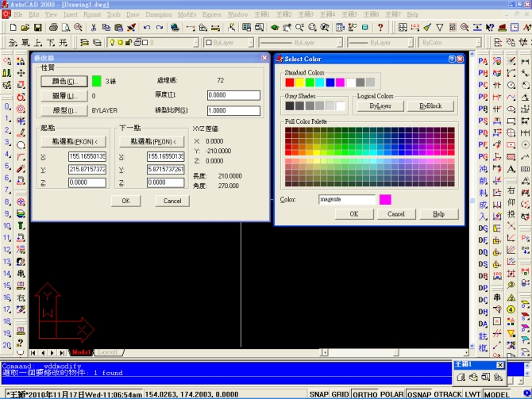Click the Redo arrow icon
This screenshot has width=532, height=399.
pos(160,28)
